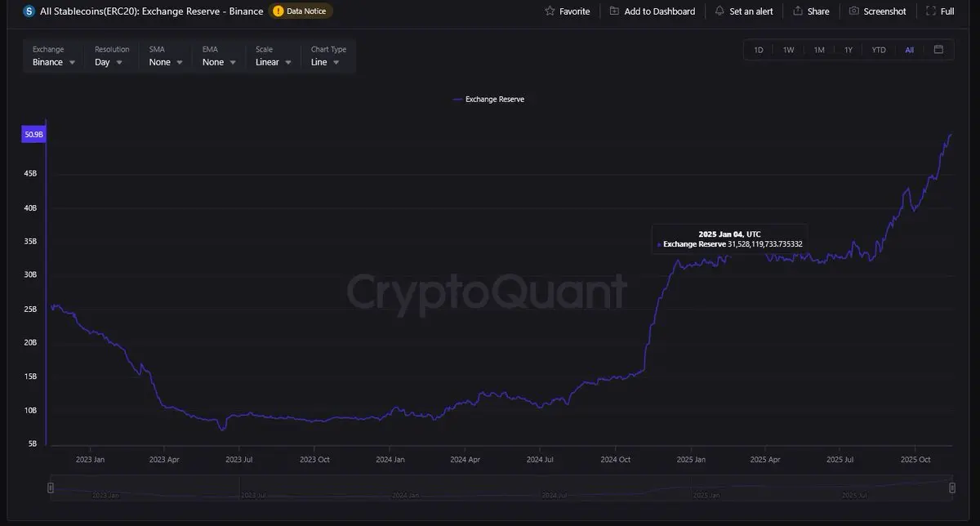Select the 1Y range button
The image size is (980, 526).
pyautogui.click(x=849, y=50)
